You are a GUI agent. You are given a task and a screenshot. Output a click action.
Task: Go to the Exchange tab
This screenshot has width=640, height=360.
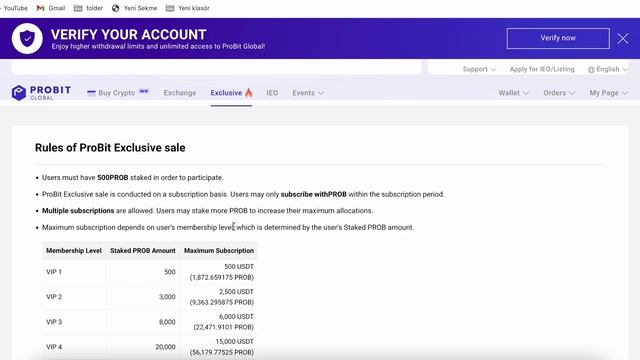tap(180, 93)
